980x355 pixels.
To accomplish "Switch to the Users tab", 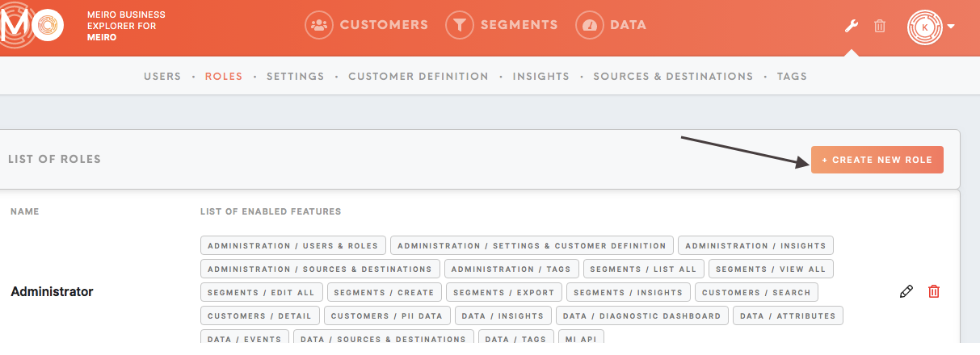I will coord(162,77).
